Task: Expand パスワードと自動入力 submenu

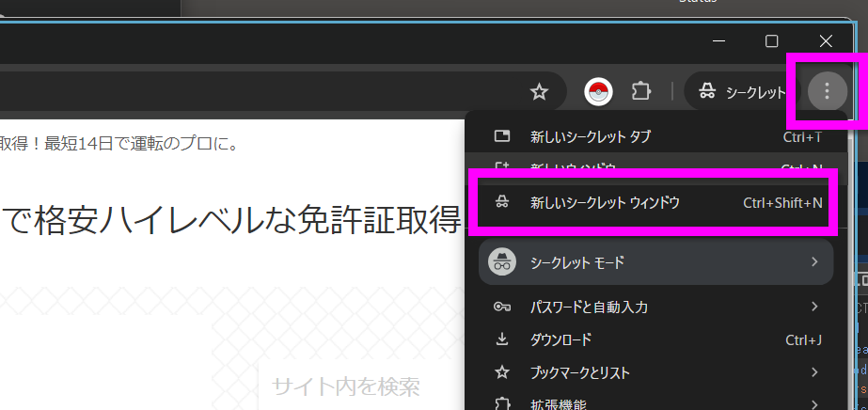Action: (656, 307)
